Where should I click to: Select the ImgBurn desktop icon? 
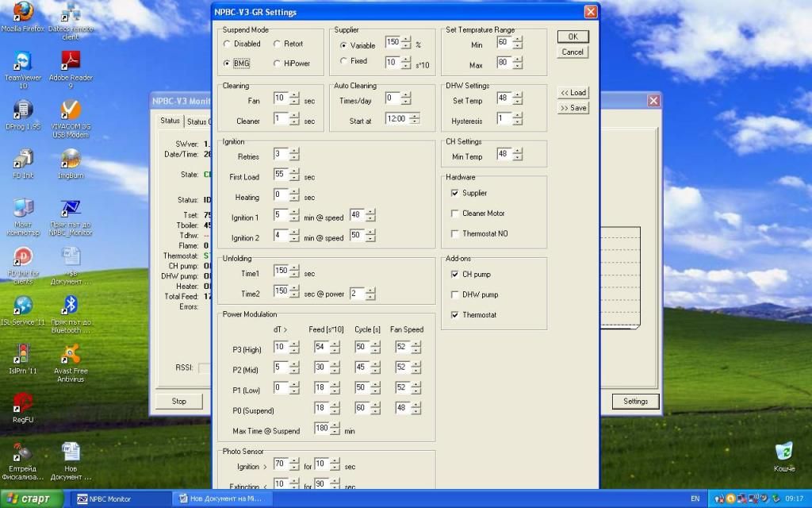[x=71, y=164]
